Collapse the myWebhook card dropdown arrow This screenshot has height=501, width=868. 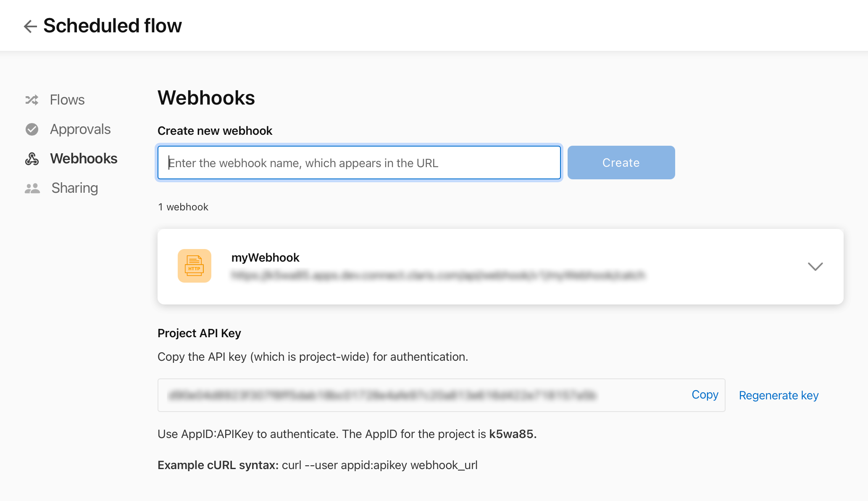click(x=815, y=266)
